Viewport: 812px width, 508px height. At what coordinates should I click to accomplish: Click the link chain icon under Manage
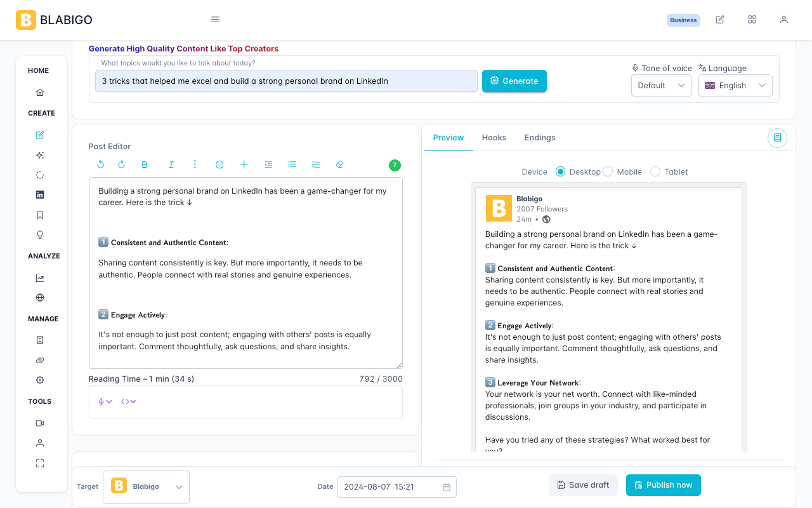[40, 360]
